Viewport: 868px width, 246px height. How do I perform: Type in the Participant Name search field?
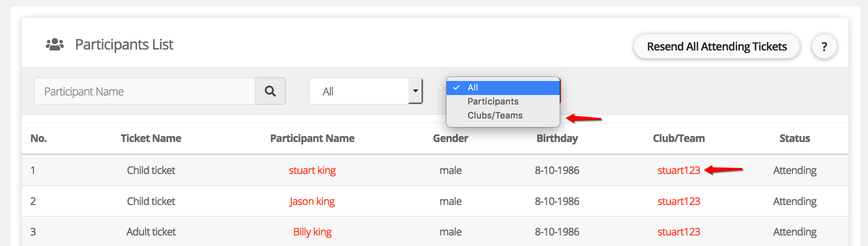click(145, 91)
